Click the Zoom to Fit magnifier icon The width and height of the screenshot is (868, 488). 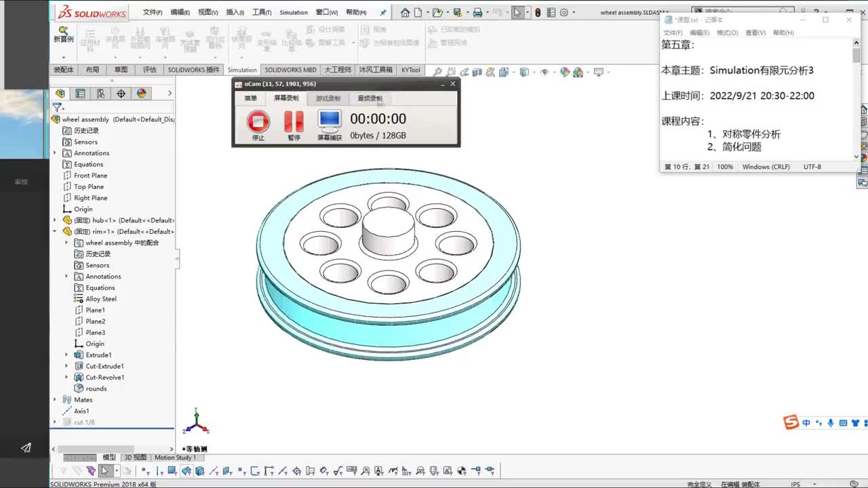(438, 72)
